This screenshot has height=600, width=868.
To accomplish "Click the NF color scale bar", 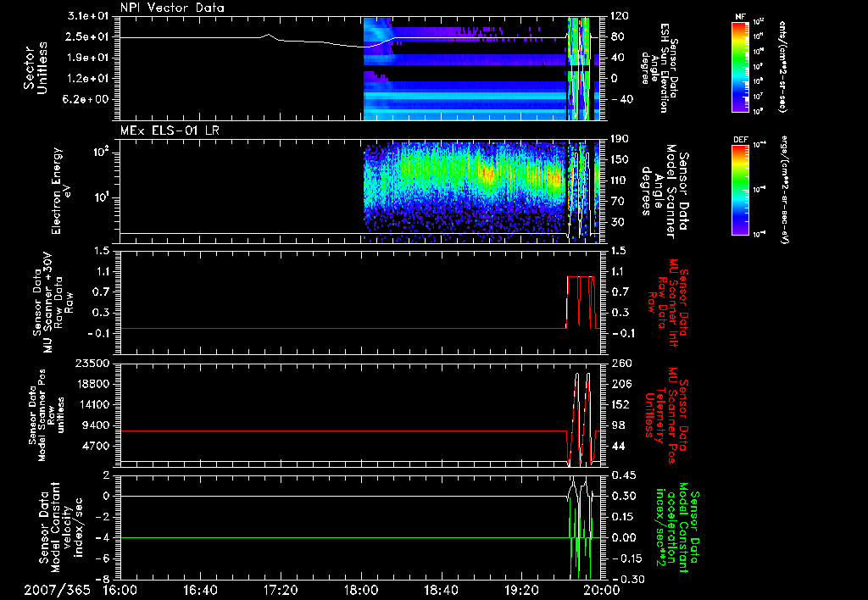I will 740,66.
